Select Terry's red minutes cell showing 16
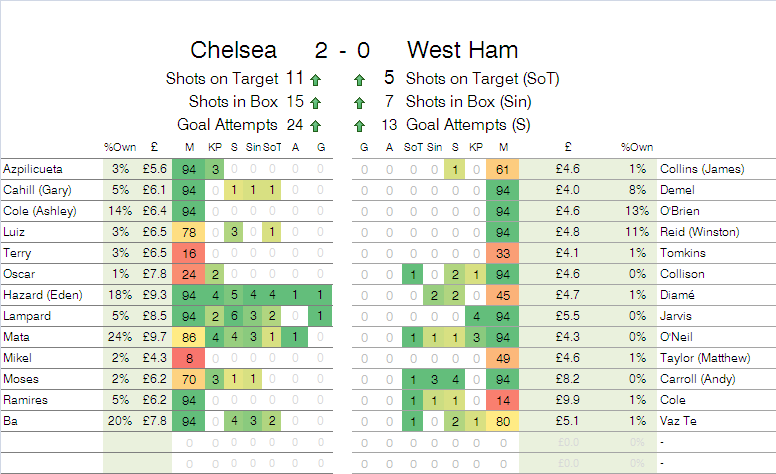The height and width of the screenshot is (474, 776). pyautogui.click(x=189, y=253)
